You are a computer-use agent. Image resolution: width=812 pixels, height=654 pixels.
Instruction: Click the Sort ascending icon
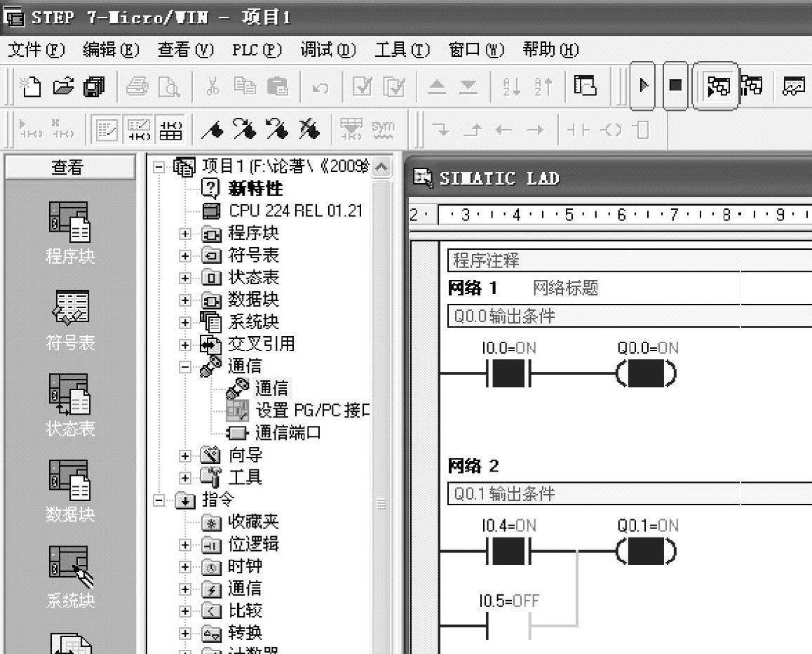coord(512,86)
